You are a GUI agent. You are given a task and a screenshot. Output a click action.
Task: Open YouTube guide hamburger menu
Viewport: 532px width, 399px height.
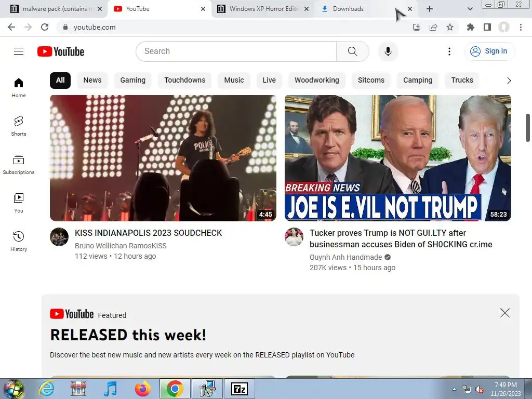coord(19,51)
